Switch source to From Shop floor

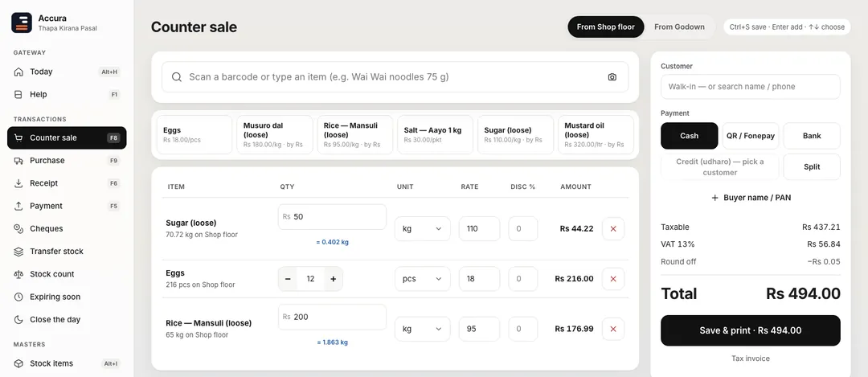[x=606, y=27]
